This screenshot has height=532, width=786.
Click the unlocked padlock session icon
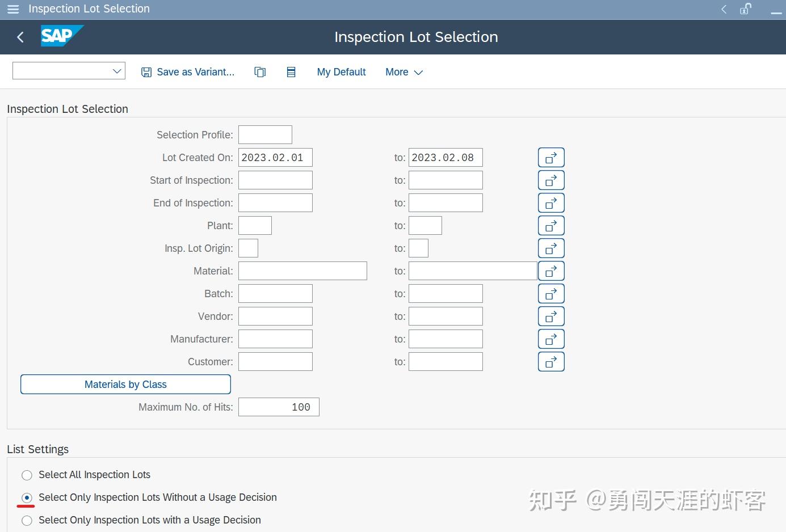pos(745,9)
